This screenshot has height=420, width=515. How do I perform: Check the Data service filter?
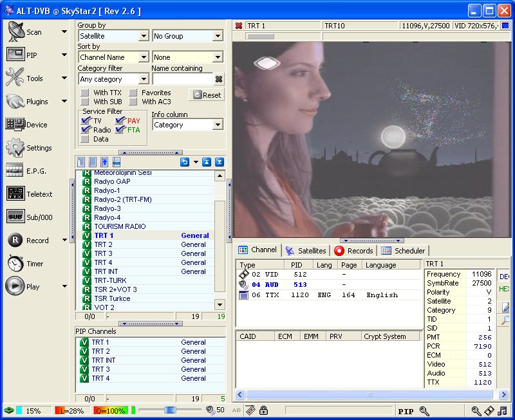(x=85, y=139)
